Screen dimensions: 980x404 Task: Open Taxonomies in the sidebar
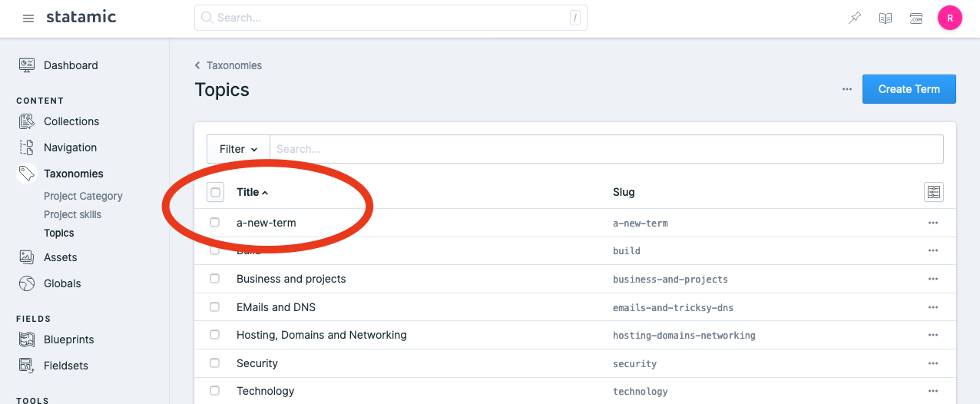[74, 174]
